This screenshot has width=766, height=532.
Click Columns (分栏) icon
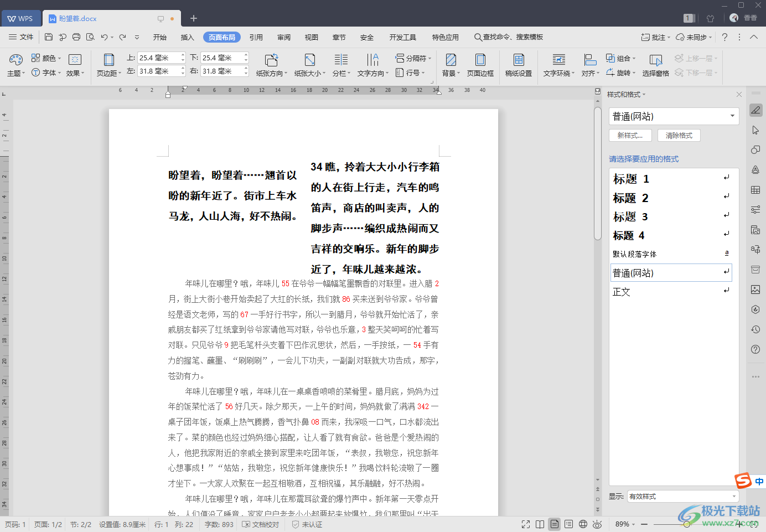[341, 60]
